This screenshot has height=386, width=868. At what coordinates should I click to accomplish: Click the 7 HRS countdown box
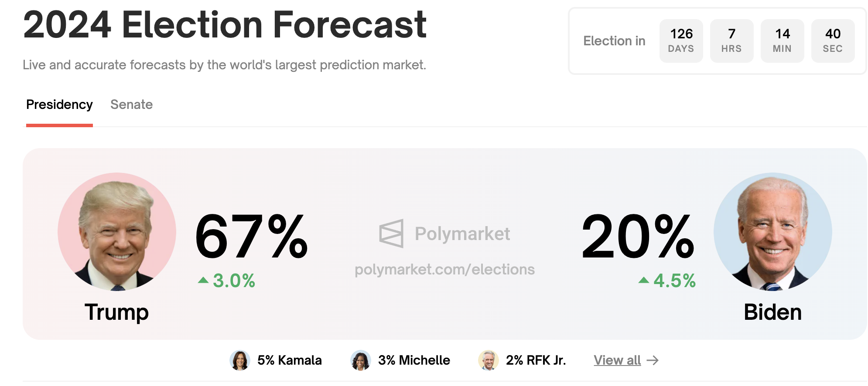(731, 41)
